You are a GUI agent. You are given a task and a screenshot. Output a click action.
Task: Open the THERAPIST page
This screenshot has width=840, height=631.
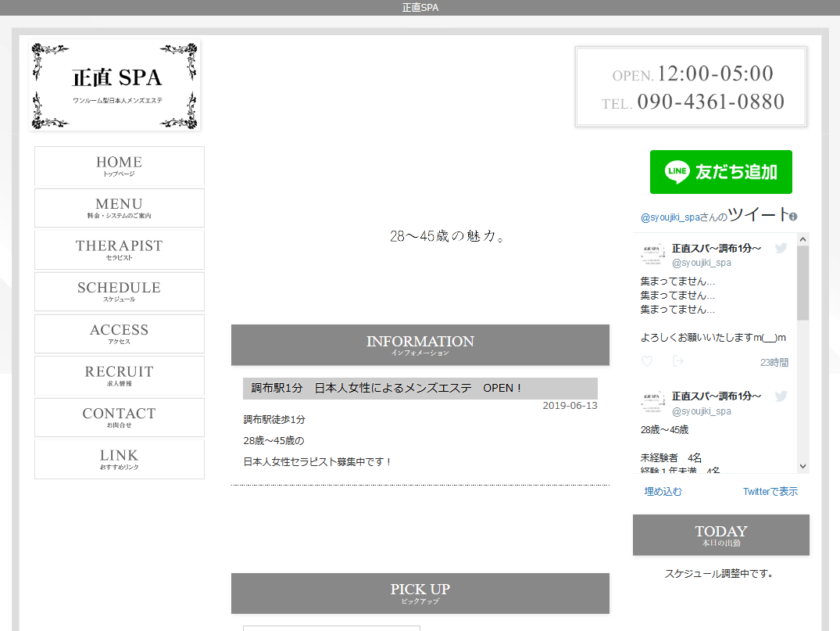pyautogui.click(x=120, y=249)
